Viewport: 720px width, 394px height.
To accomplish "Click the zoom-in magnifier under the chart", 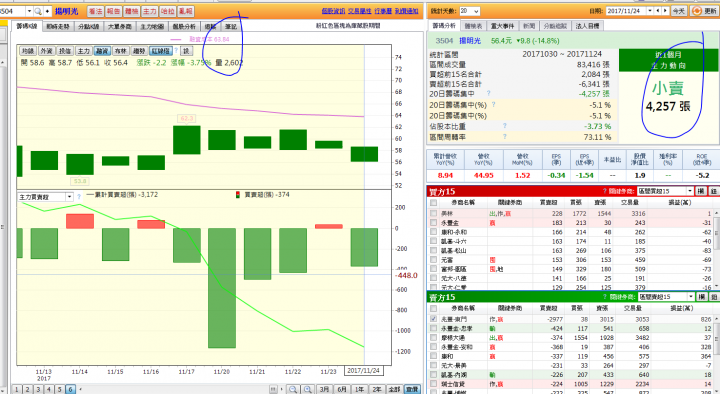I will click(308, 389).
